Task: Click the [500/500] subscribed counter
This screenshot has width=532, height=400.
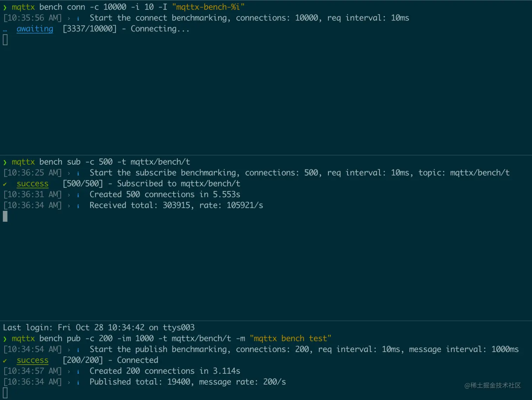Action: point(83,183)
